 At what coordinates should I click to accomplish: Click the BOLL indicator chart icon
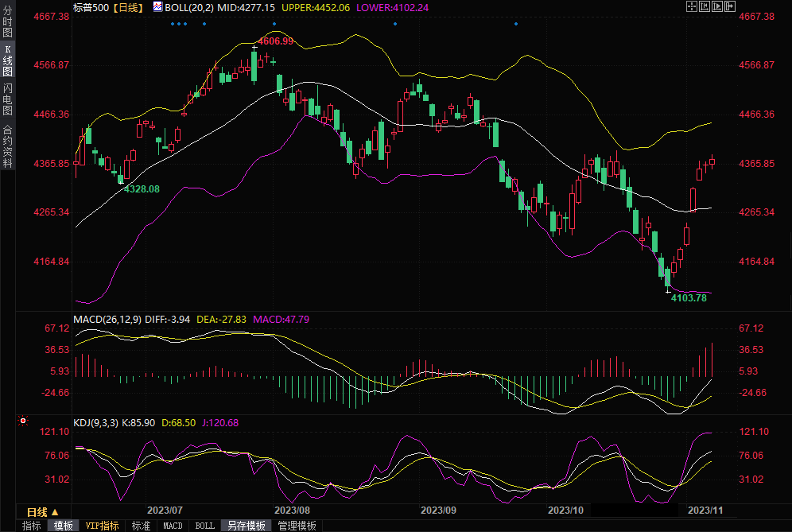point(157,7)
